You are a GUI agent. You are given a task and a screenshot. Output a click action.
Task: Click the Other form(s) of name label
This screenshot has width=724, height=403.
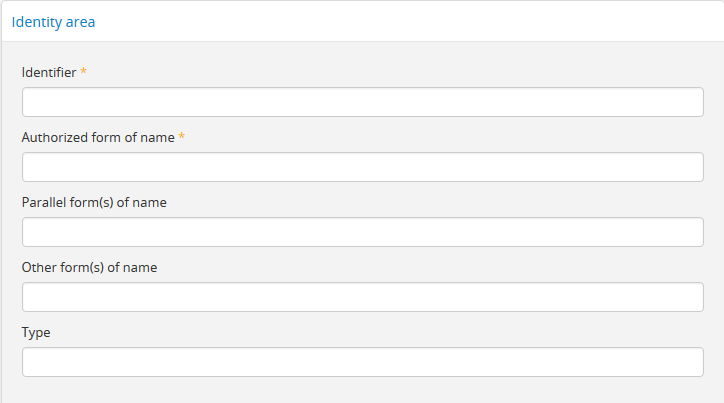tap(89, 267)
